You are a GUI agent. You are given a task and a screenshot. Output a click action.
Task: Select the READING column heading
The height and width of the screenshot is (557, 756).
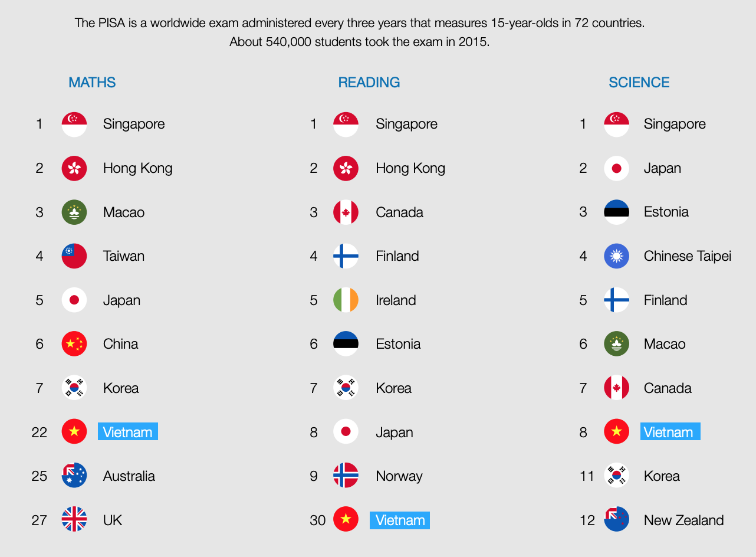click(x=369, y=83)
